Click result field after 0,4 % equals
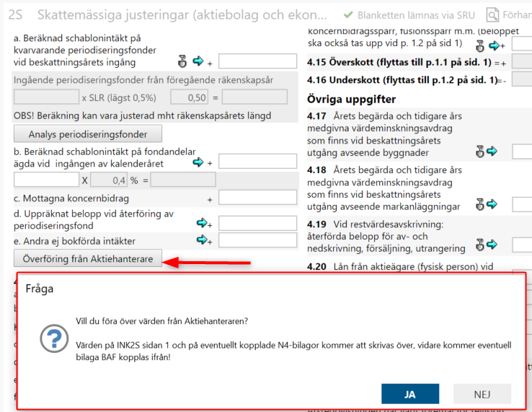 point(183,180)
